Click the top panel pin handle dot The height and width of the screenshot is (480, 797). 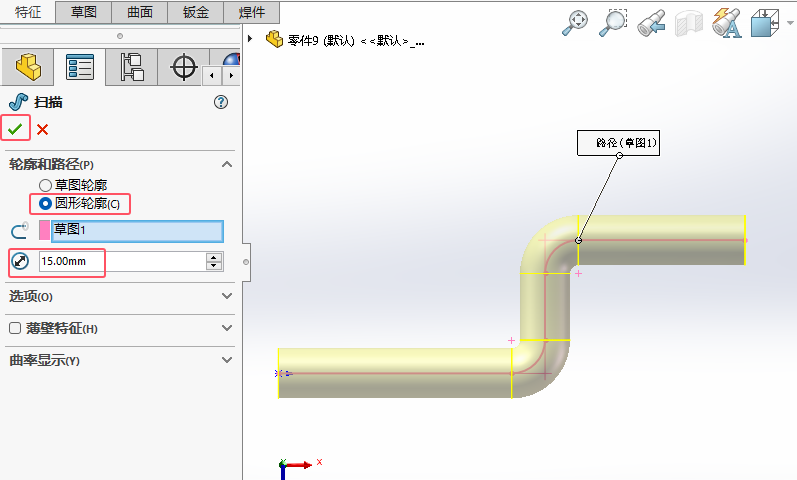click(x=120, y=36)
